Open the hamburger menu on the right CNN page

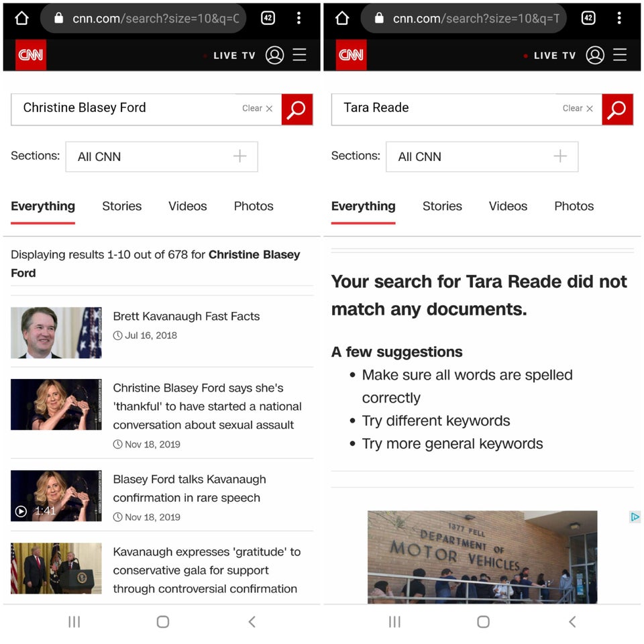[x=620, y=54]
